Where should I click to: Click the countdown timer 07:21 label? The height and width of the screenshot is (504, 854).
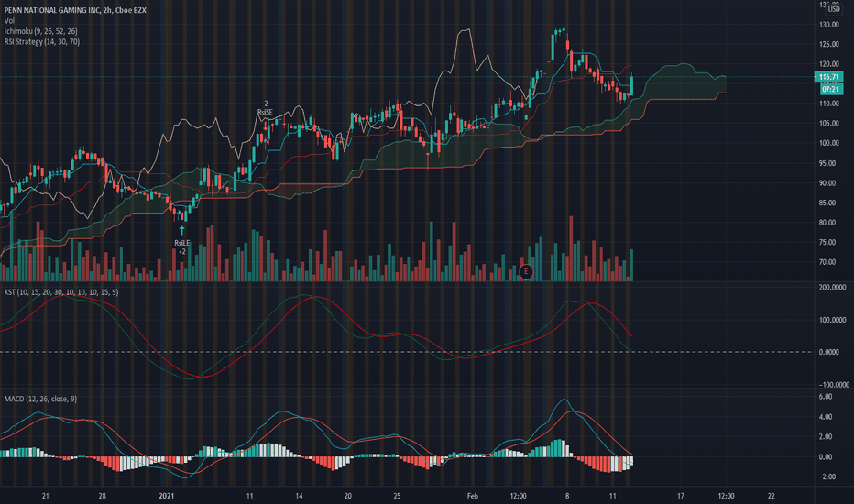coord(831,89)
